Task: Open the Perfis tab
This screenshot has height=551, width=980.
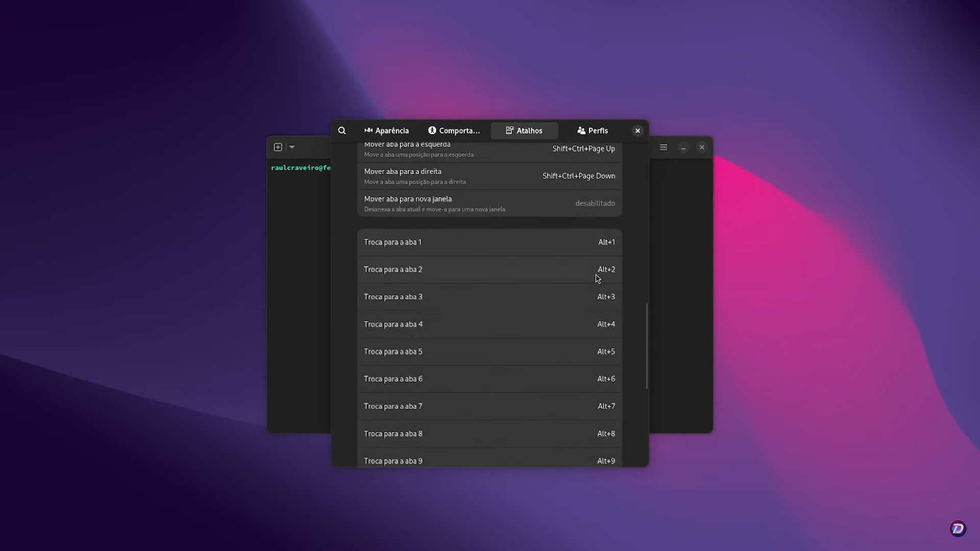Action: tap(592, 131)
